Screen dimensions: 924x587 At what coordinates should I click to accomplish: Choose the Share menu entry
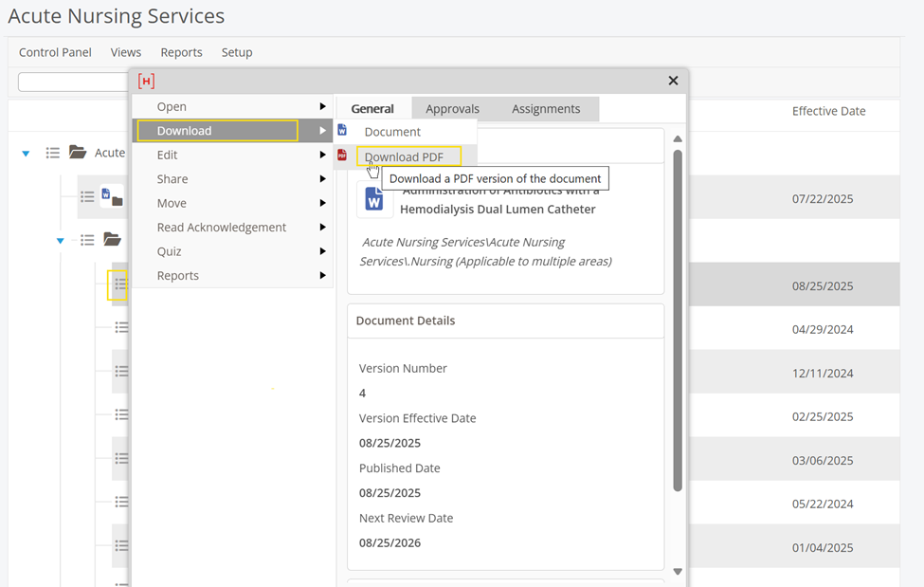pos(172,179)
